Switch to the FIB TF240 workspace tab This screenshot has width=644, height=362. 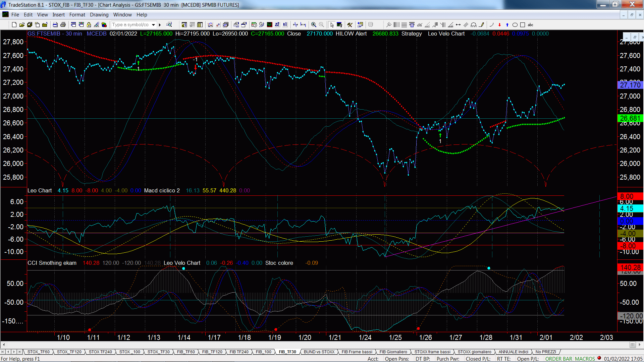pyautogui.click(x=239, y=352)
